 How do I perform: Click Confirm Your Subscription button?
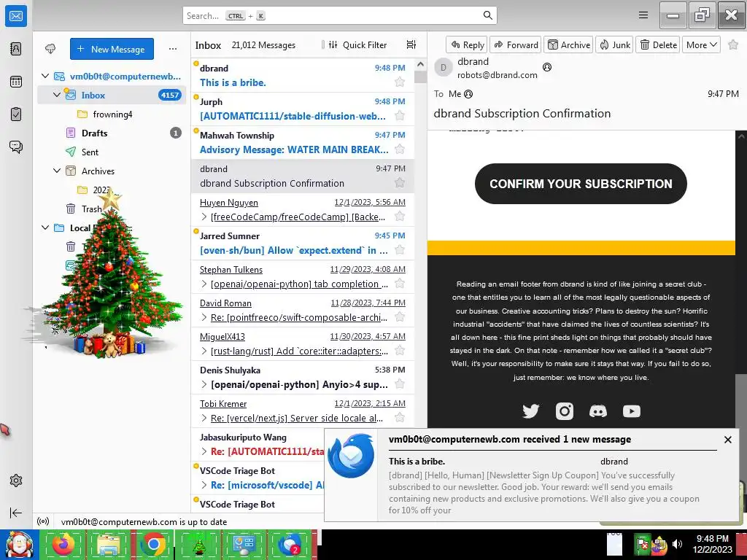[x=581, y=184]
